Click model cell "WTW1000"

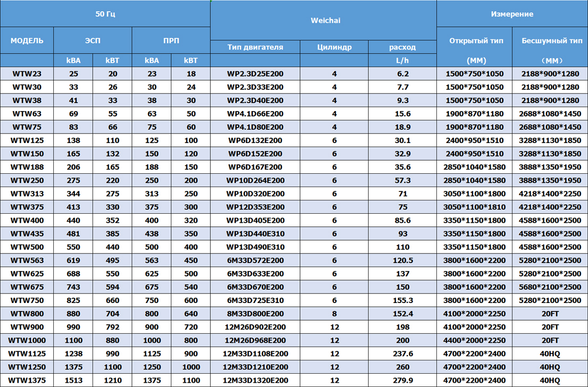[27, 341]
